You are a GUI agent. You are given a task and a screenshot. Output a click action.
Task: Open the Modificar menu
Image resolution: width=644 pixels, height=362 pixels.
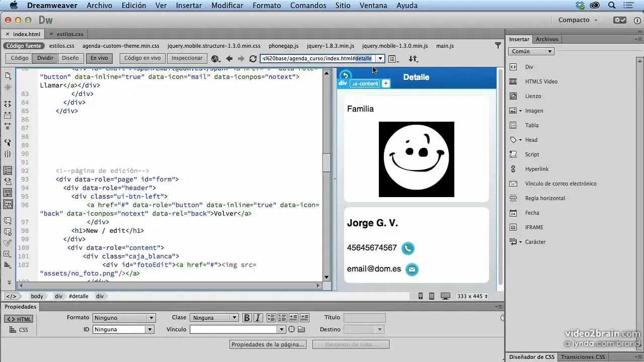[227, 6]
